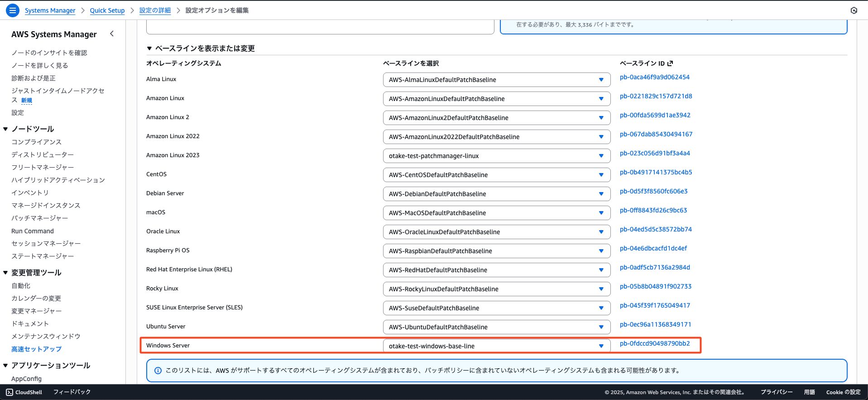Open the Amazon Linux 2023 baseline dropdown
Viewport: 868px width, 400px height.
[x=496, y=156]
